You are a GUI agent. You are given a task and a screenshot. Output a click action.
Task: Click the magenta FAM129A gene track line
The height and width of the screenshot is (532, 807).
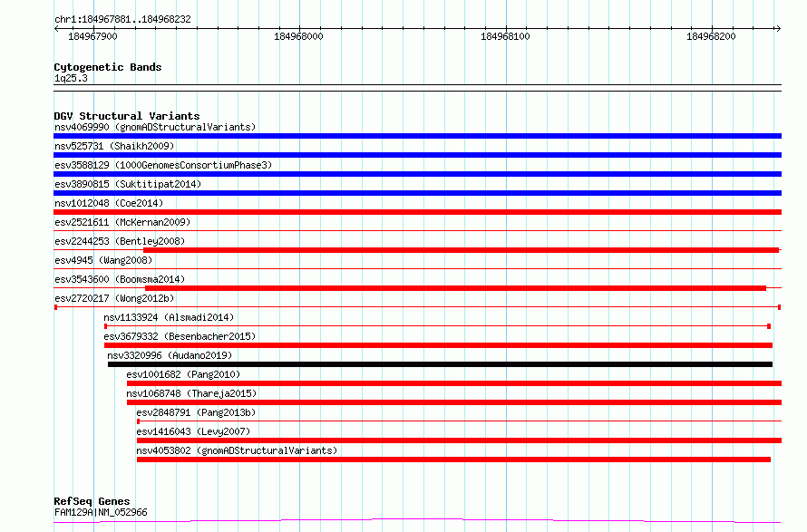[417, 521]
